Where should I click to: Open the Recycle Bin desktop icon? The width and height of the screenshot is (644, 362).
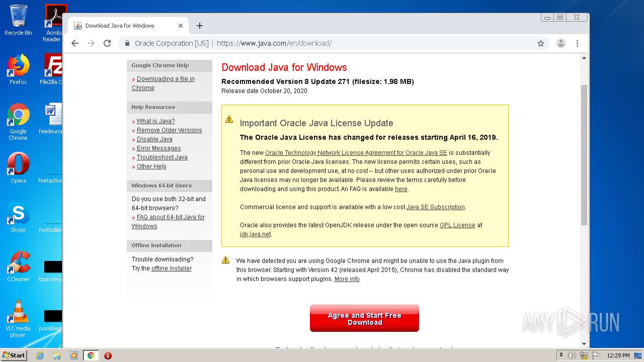tap(18, 20)
